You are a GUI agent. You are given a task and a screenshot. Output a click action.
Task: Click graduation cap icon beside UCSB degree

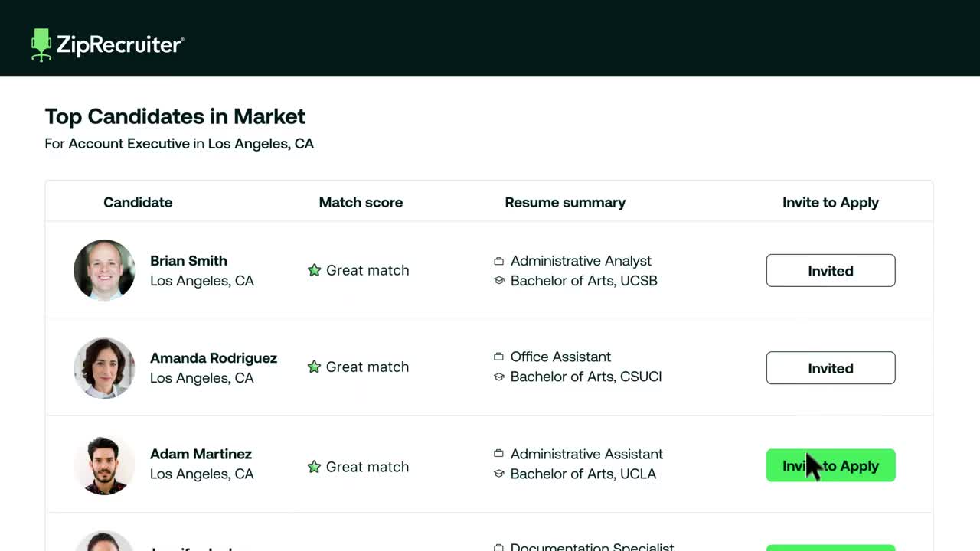498,281
